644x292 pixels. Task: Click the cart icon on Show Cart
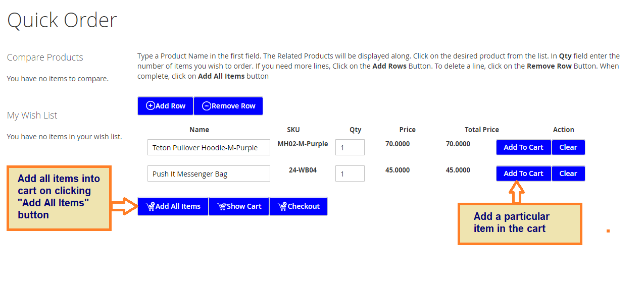pos(221,206)
